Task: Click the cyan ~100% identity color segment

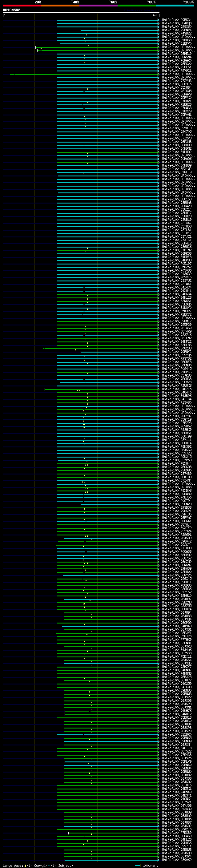Action: point(175,6)
